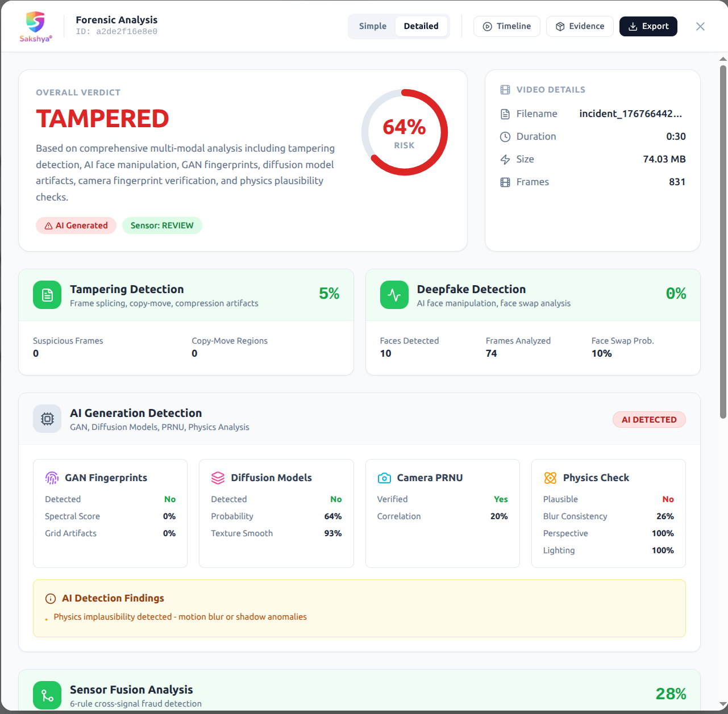Screen dimensions: 728x714
Task: Select the Tampering Detection document icon
Action: point(47,295)
